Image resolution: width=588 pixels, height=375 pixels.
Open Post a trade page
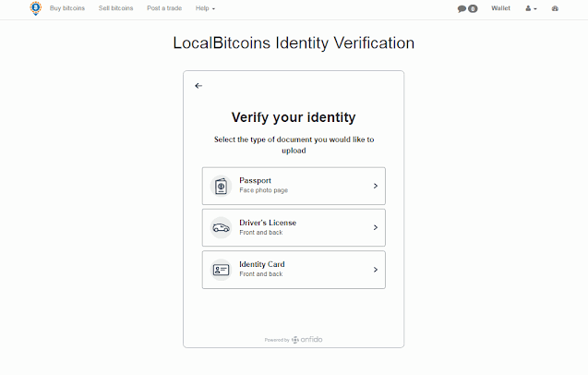pyautogui.click(x=164, y=8)
